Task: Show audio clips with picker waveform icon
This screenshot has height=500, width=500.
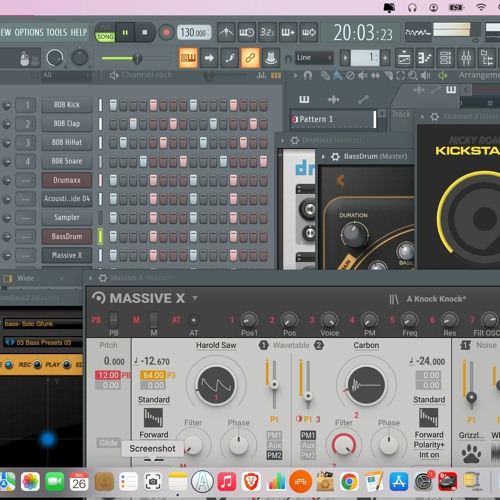Action: [333, 99]
